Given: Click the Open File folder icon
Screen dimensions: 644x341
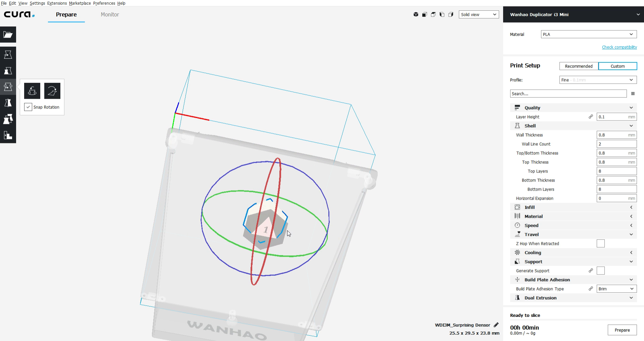Looking at the screenshot, I should [x=8, y=35].
